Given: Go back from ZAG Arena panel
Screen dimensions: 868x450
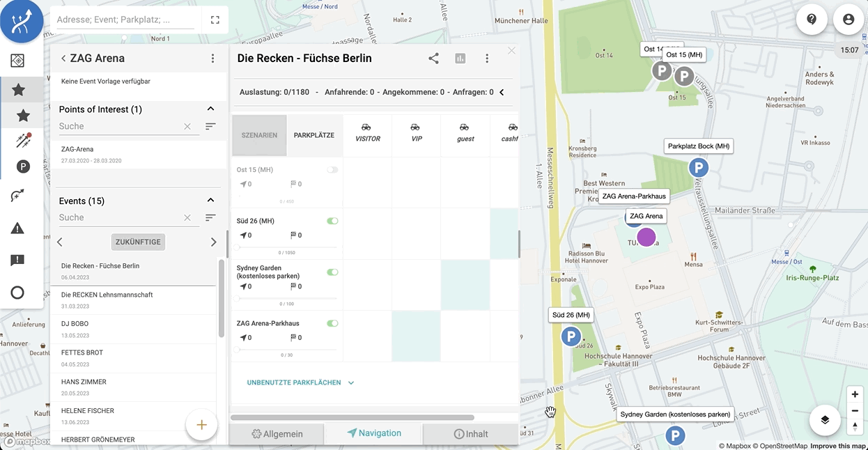Looking at the screenshot, I should [x=63, y=59].
